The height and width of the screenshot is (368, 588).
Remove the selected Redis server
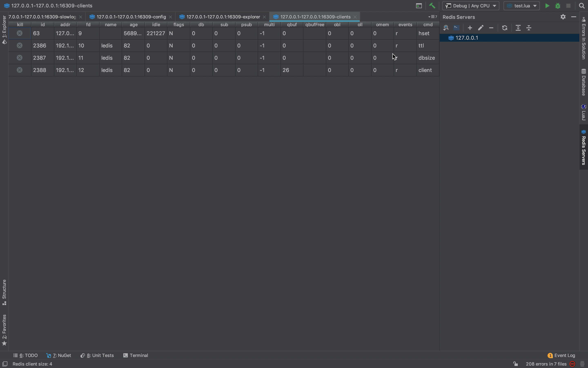click(491, 28)
